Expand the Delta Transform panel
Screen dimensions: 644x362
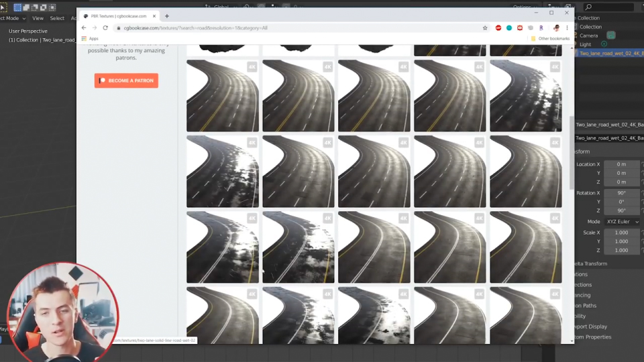590,264
